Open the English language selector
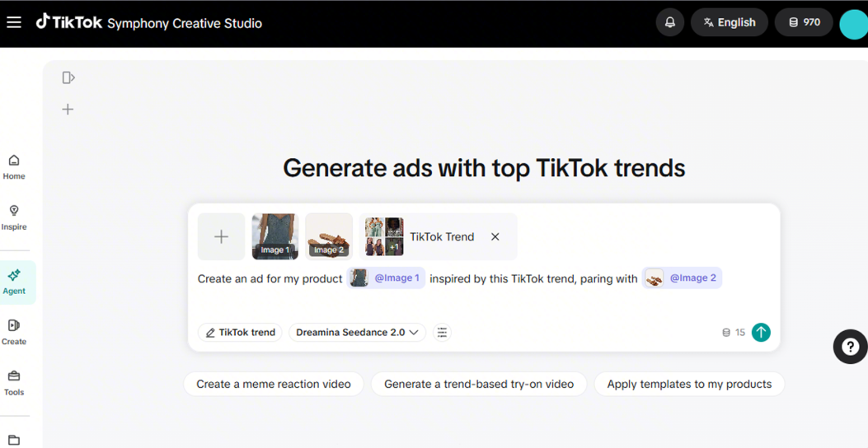Screen dimensions: 868x448 (729, 23)
